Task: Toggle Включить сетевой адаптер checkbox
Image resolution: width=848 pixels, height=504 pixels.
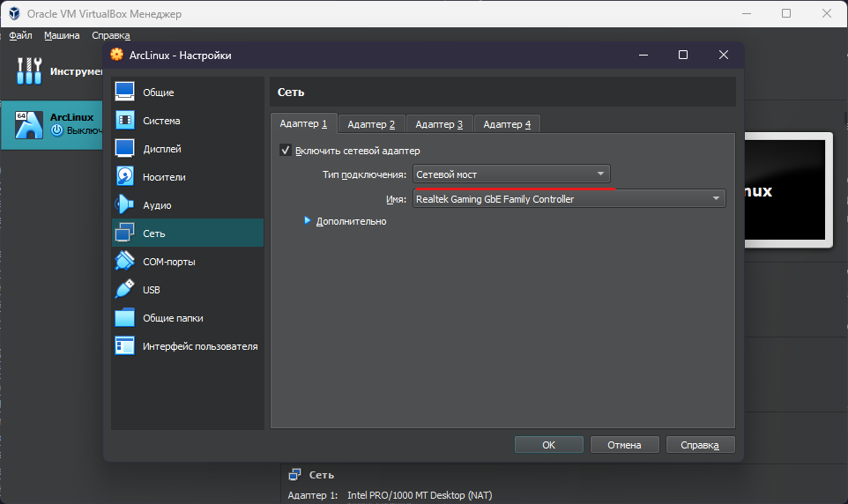Action: (286, 151)
